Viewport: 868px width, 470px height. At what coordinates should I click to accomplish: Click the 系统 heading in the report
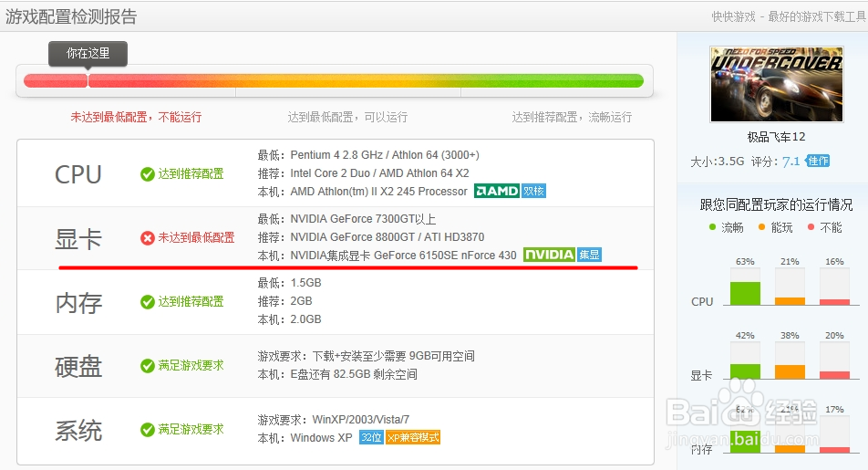tap(78, 431)
